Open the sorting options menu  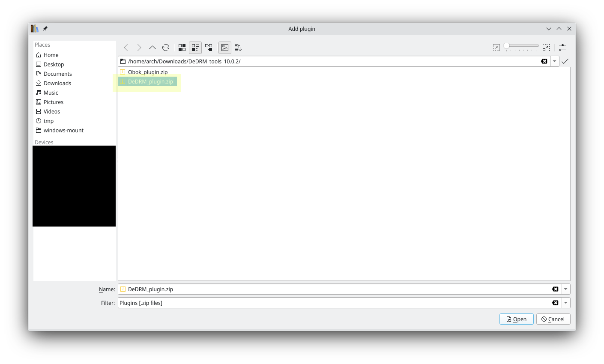click(x=238, y=48)
